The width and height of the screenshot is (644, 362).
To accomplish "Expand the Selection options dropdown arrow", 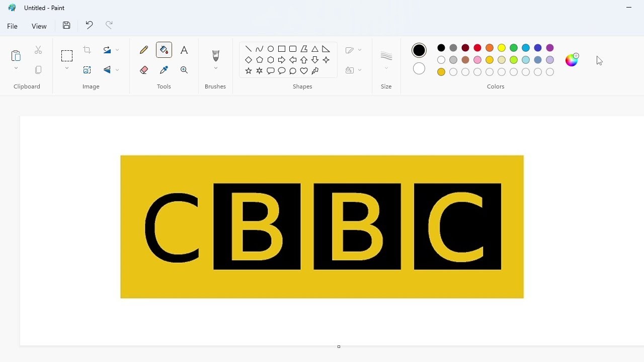I will (x=67, y=68).
